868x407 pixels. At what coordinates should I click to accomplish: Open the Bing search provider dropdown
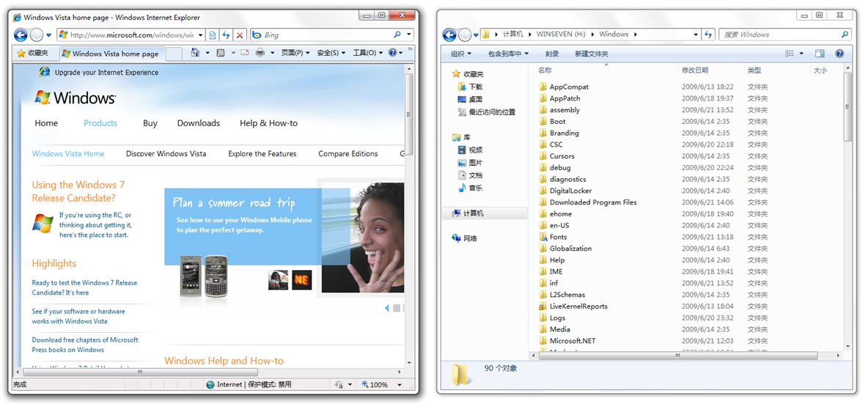(408, 34)
